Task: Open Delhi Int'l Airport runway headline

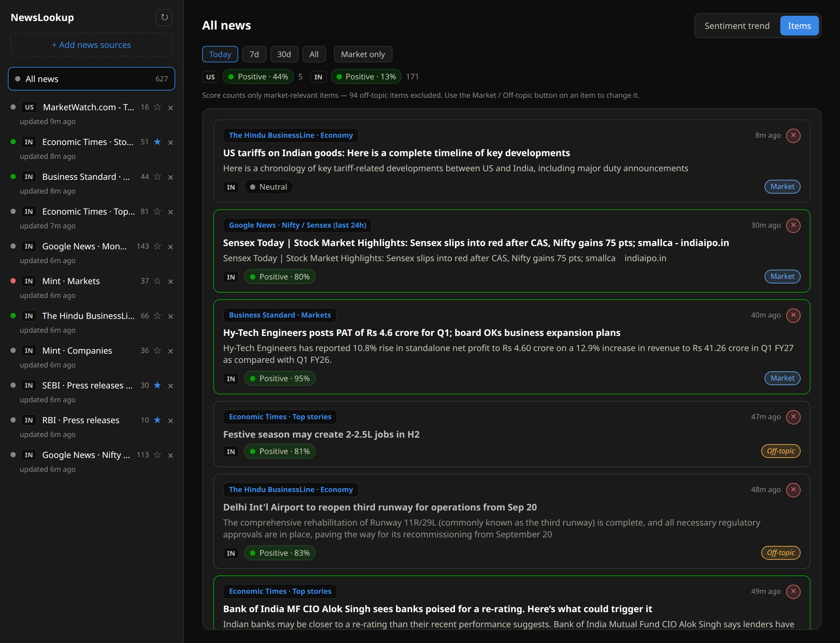Action: pos(380,508)
